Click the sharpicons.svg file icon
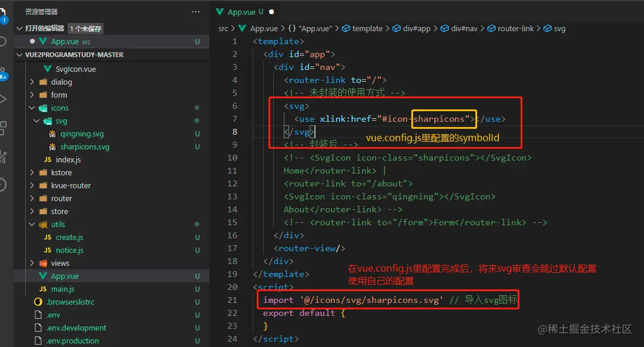The height and width of the screenshot is (347, 644). pyautogui.click(x=52, y=147)
